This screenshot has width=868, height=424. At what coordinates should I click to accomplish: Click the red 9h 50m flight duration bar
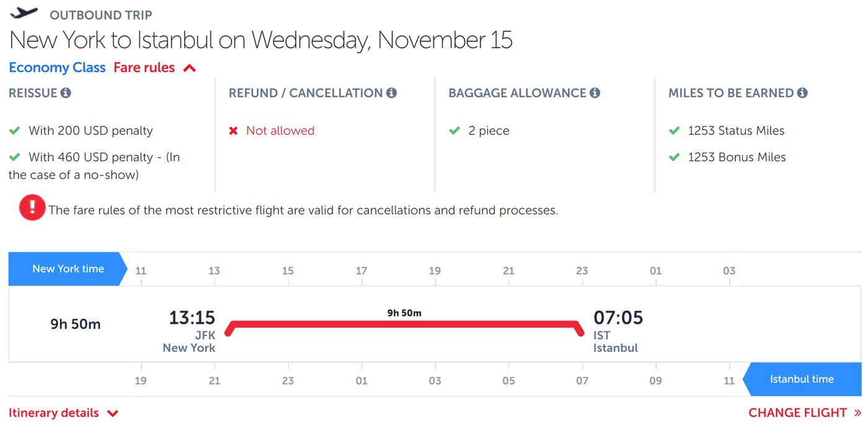[x=404, y=324]
